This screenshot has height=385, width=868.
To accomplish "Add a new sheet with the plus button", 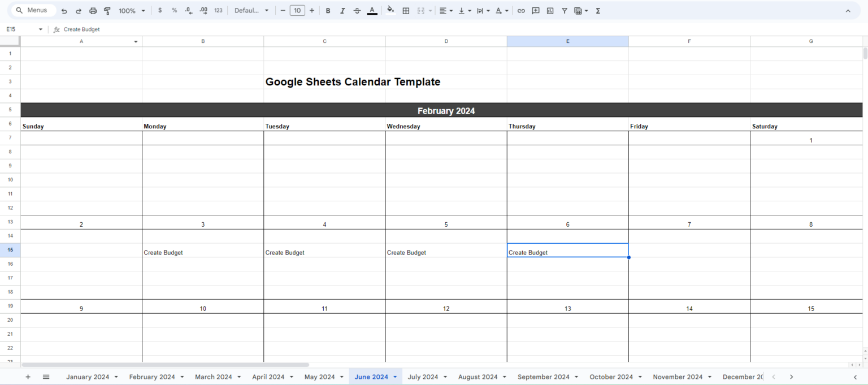I will pos(28,377).
